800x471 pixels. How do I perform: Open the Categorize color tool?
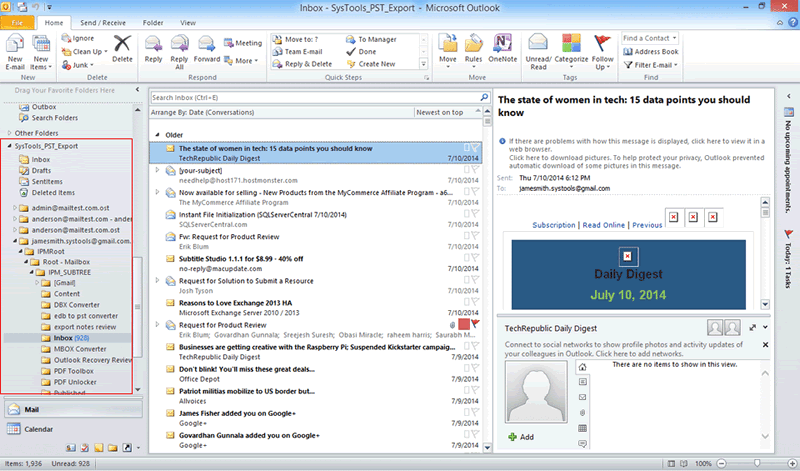pos(571,52)
